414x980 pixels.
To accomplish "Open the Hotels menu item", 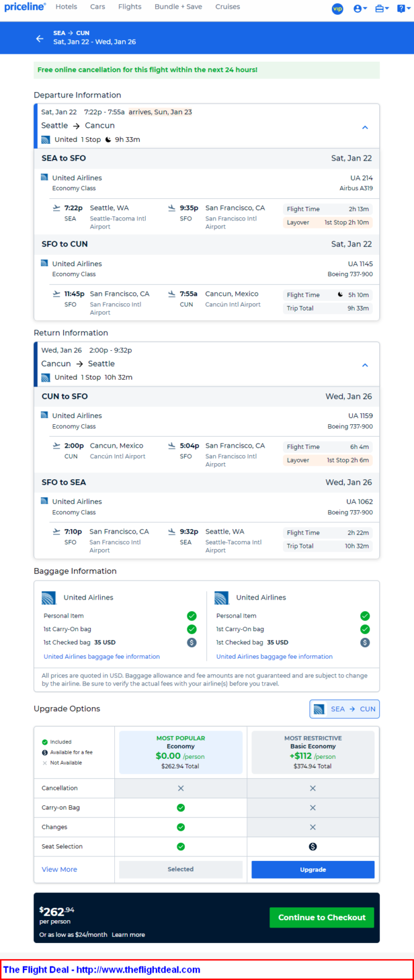I will pos(66,7).
